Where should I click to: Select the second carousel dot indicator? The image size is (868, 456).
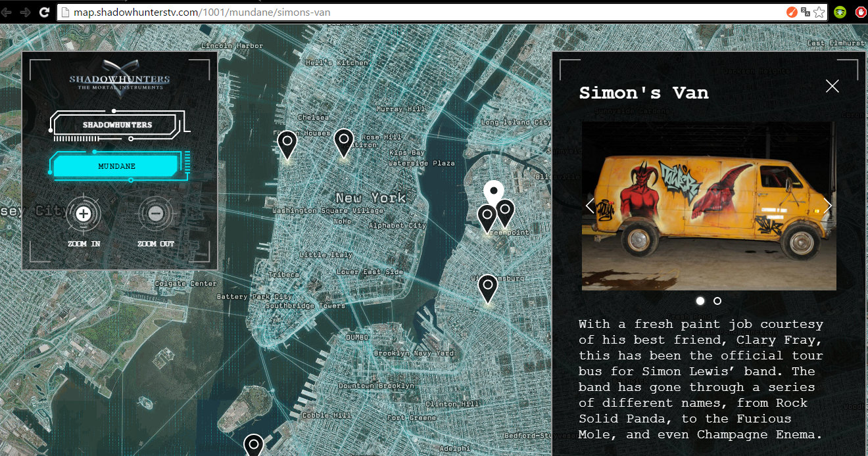[x=717, y=300]
